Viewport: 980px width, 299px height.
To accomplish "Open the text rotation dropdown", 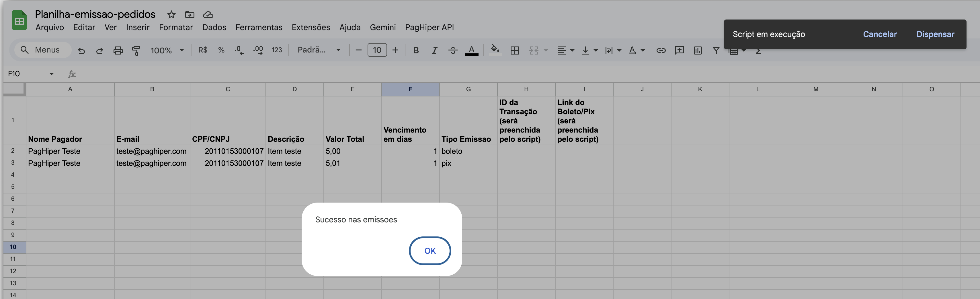I will (637, 50).
